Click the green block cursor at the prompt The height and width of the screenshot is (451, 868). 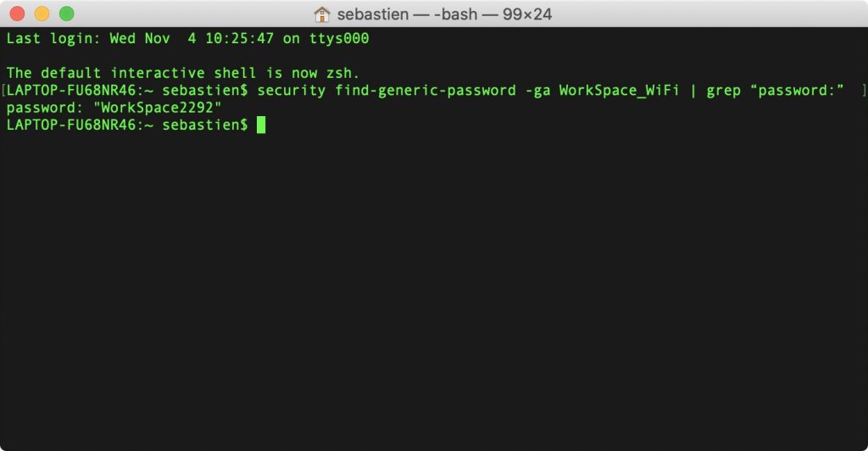[x=261, y=125]
